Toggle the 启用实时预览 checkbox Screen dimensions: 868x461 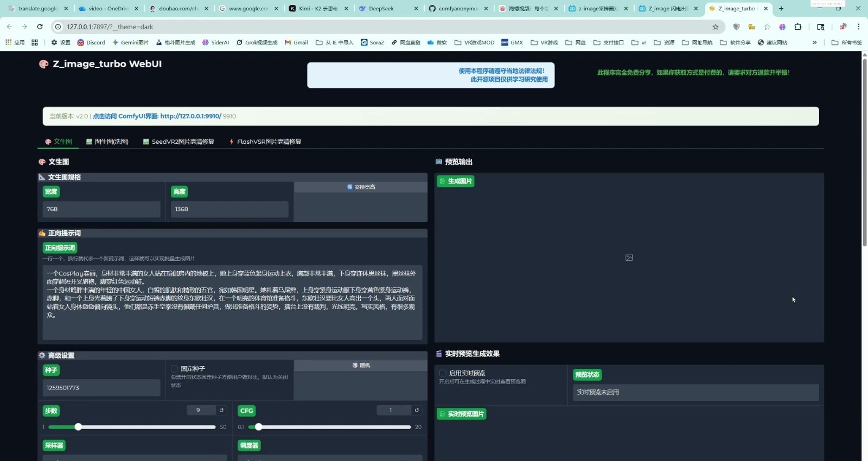(443, 373)
